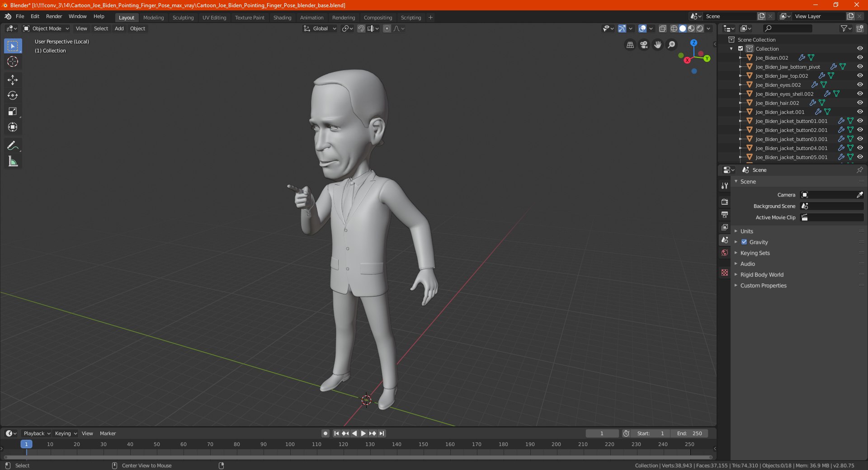Open the View Layer properties tab
This screenshot has width=868, height=470.
click(725, 227)
